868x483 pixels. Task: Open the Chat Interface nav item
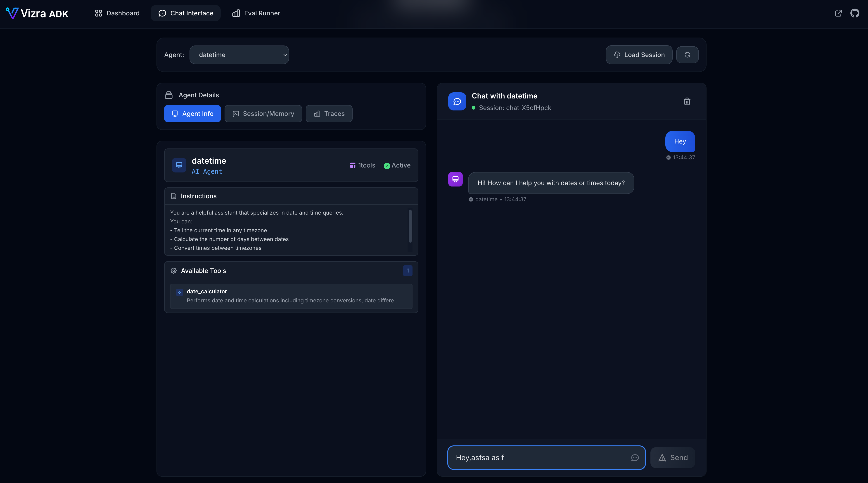click(x=186, y=13)
